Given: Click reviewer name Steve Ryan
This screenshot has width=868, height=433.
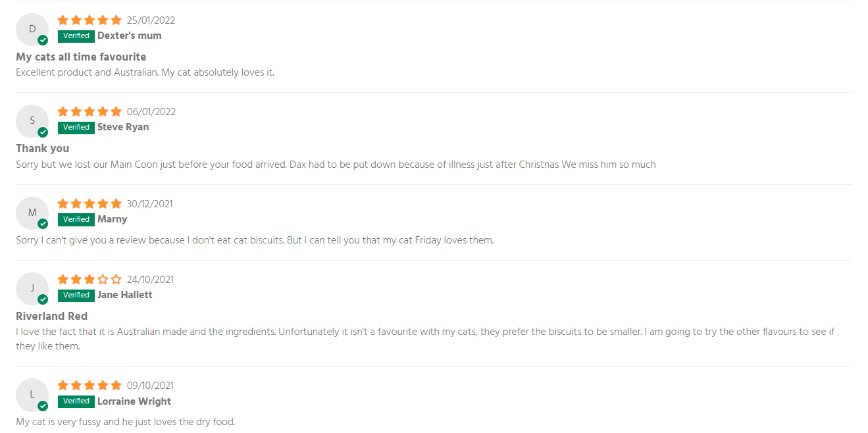Looking at the screenshot, I should pyautogui.click(x=123, y=128).
